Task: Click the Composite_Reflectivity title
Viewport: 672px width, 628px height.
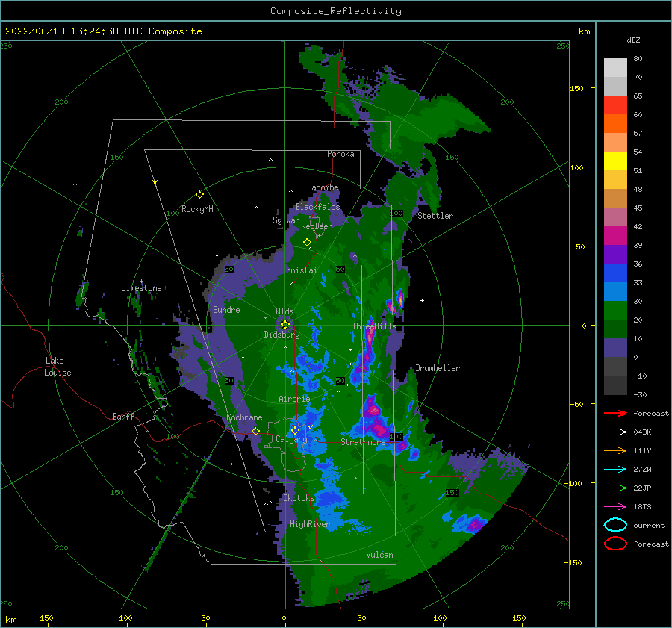Action: point(336,11)
